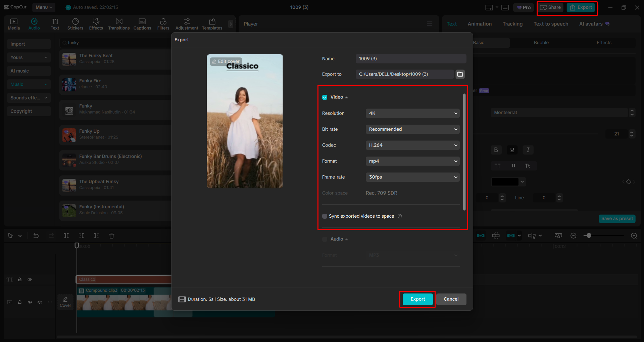Click the Export button in the dialog
This screenshot has width=644, height=342.
pos(417,299)
